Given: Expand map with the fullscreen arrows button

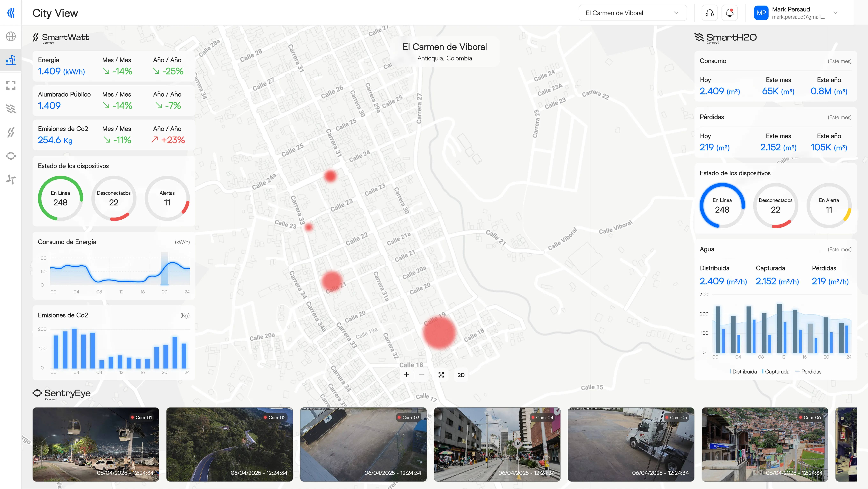Looking at the screenshot, I should pos(441,375).
